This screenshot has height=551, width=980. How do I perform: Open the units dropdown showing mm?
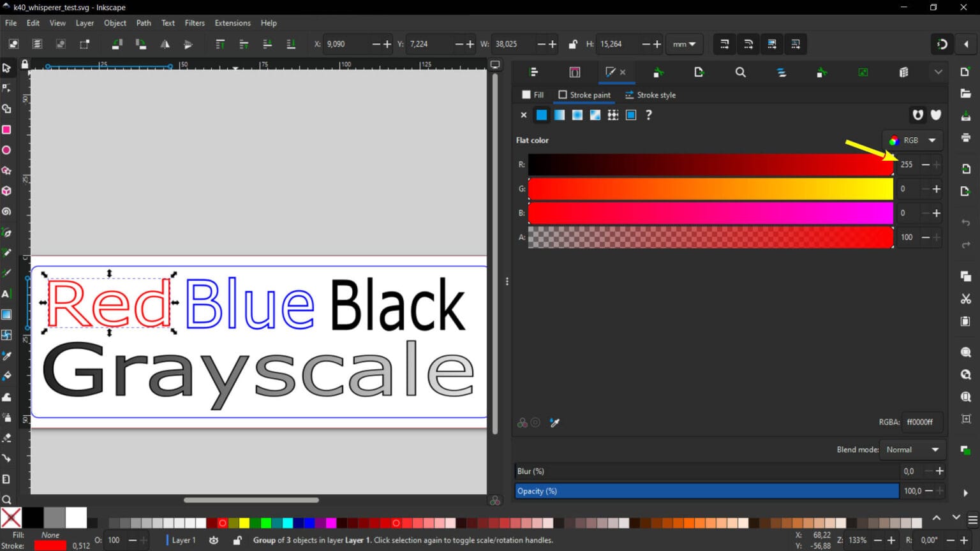(x=684, y=44)
